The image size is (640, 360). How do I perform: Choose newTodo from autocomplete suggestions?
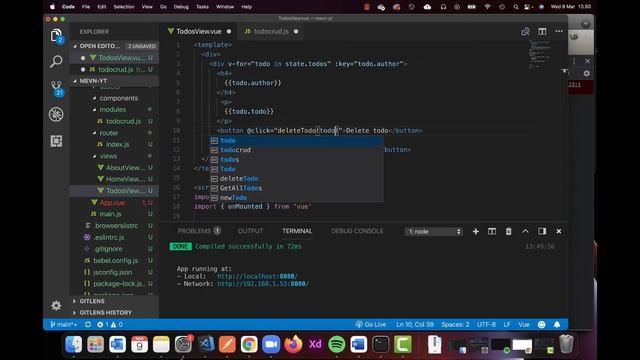[x=296, y=198]
